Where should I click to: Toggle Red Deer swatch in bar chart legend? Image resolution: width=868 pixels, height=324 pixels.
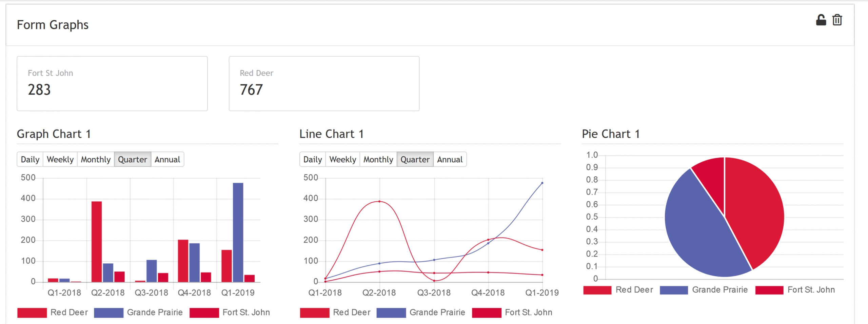tap(32, 312)
